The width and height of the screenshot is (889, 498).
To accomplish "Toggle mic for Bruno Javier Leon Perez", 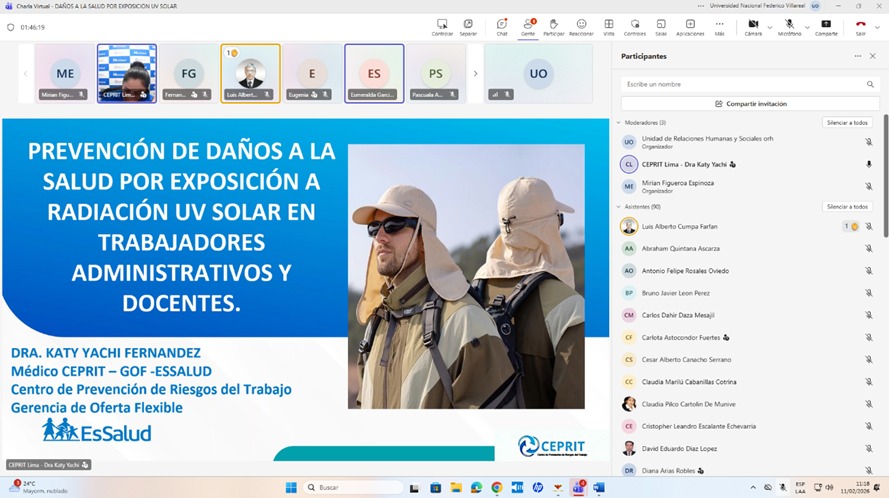I will [869, 293].
